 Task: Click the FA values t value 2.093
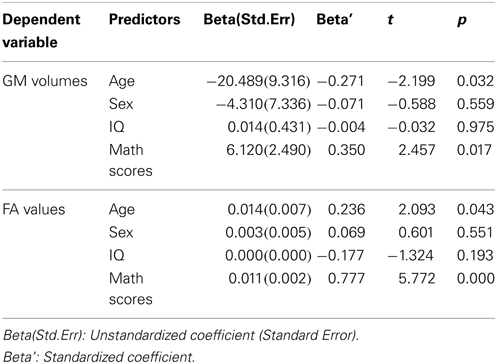(417, 209)
